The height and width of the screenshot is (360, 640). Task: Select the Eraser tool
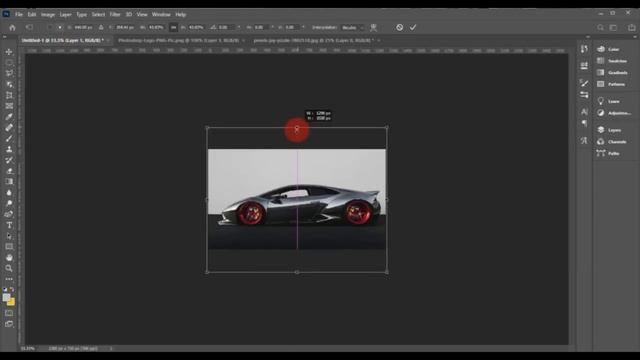9,171
